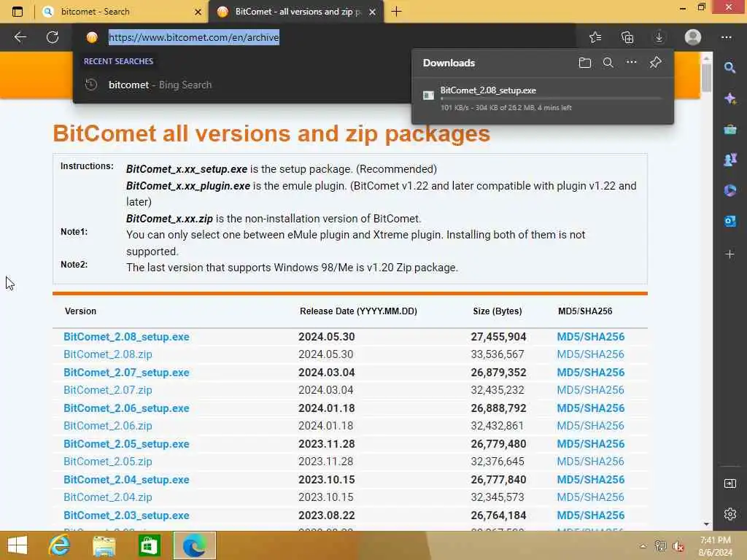Open MD5/SHA256 for 2.04 setup row

591,480
